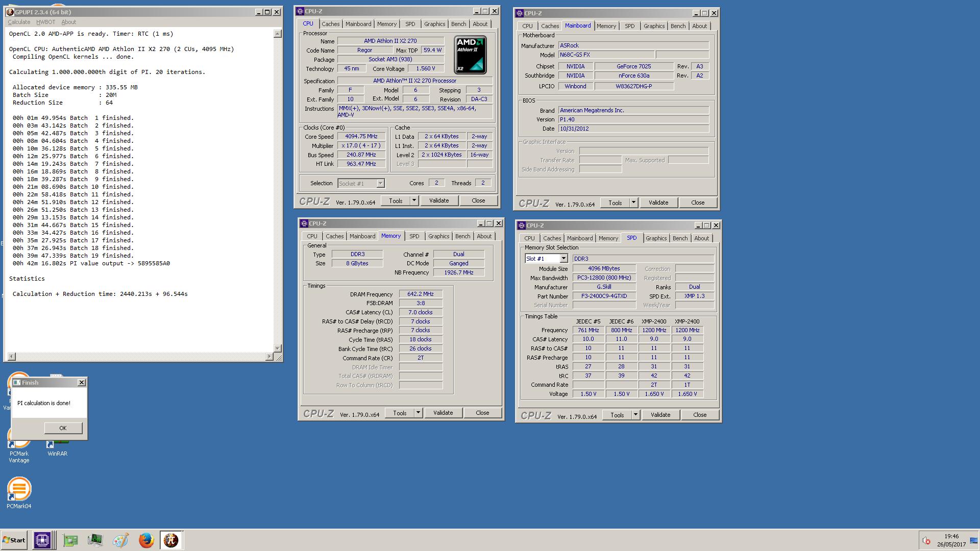
Task: Click GPUPI horizontal scrollbar right arrow
Action: coord(269,357)
